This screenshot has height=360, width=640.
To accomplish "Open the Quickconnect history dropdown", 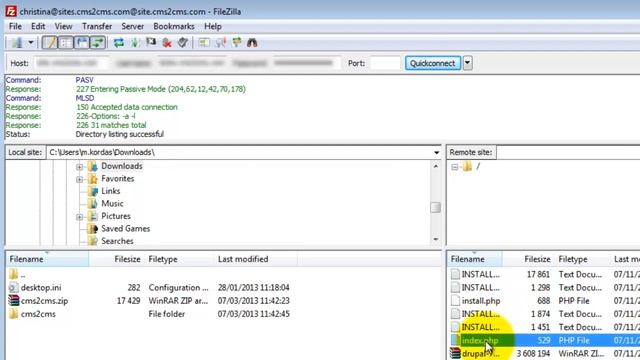I will point(468,63).
